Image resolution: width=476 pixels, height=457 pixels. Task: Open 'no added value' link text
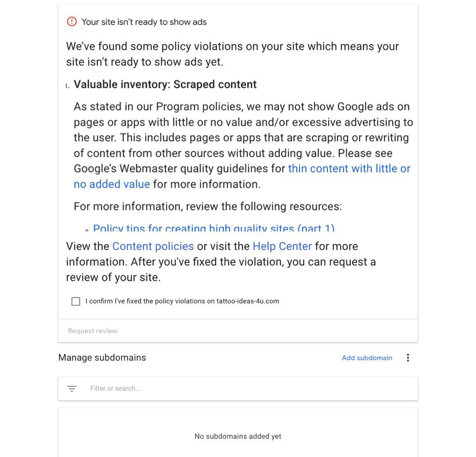click(x=112, y=184)
